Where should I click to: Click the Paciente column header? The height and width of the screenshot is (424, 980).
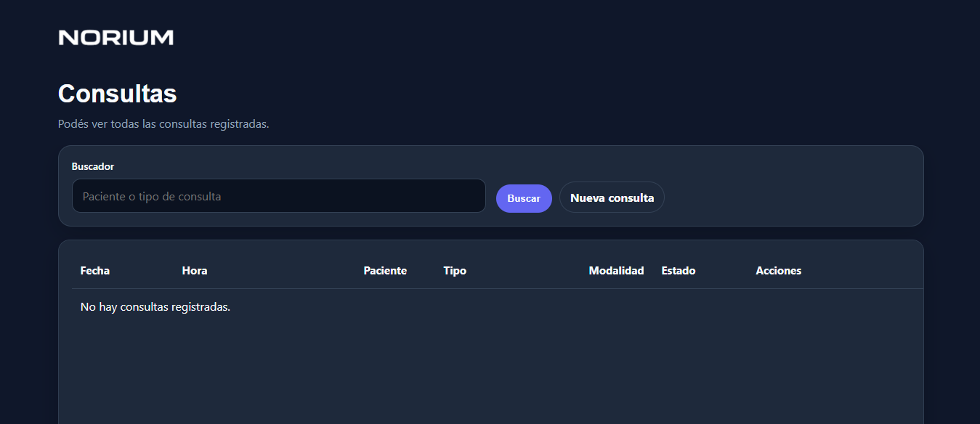(x=385, y=271)
